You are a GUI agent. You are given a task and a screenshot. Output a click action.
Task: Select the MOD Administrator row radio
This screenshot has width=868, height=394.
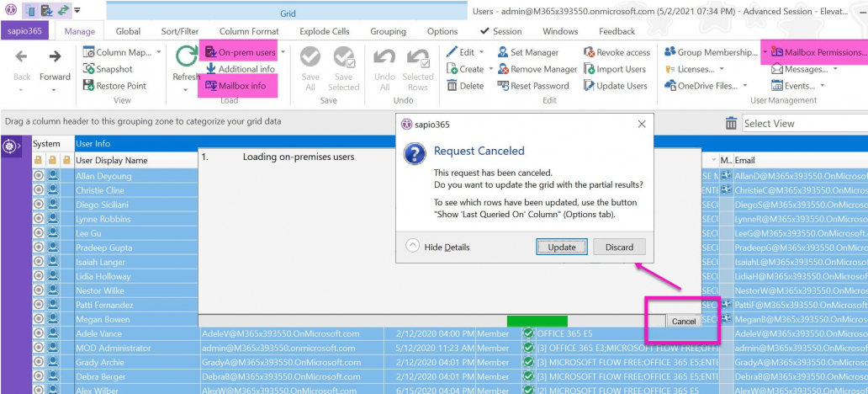tap(39, 348)
